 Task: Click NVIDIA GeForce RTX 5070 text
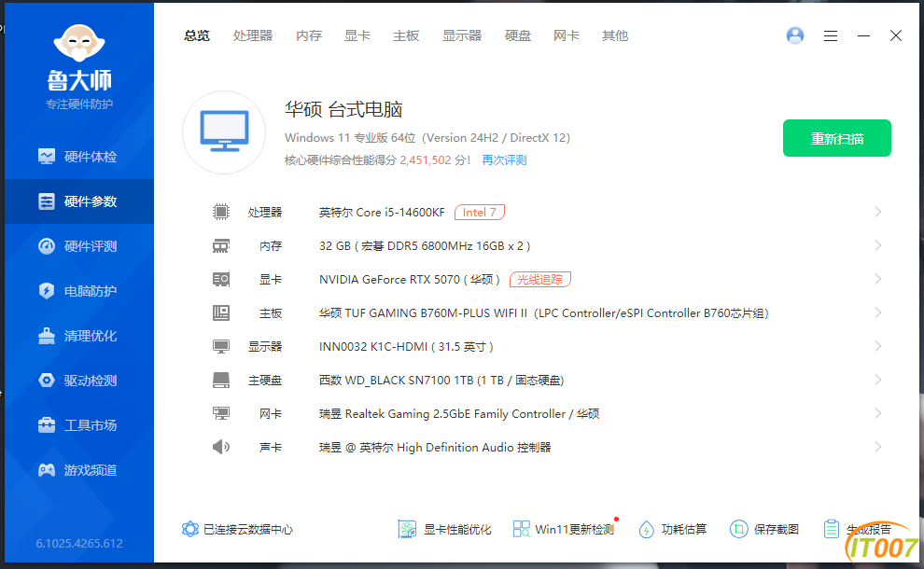[389, 279]
